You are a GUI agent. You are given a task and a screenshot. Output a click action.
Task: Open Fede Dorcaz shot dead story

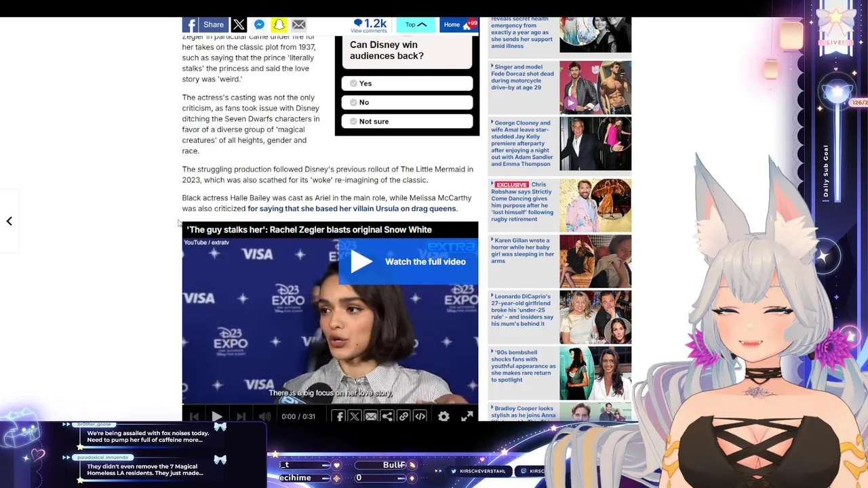coord(523,77)
